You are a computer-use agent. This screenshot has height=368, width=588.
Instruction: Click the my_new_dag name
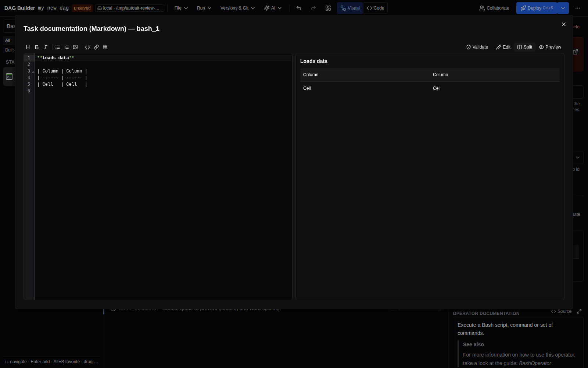point(53,8)
